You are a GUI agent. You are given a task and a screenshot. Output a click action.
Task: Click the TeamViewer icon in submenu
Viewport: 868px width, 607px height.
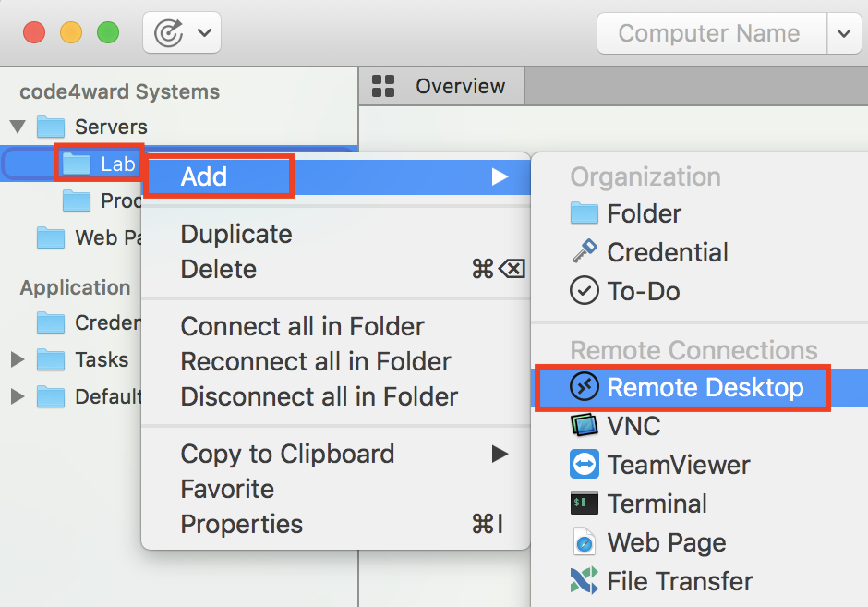click(585, 465)
